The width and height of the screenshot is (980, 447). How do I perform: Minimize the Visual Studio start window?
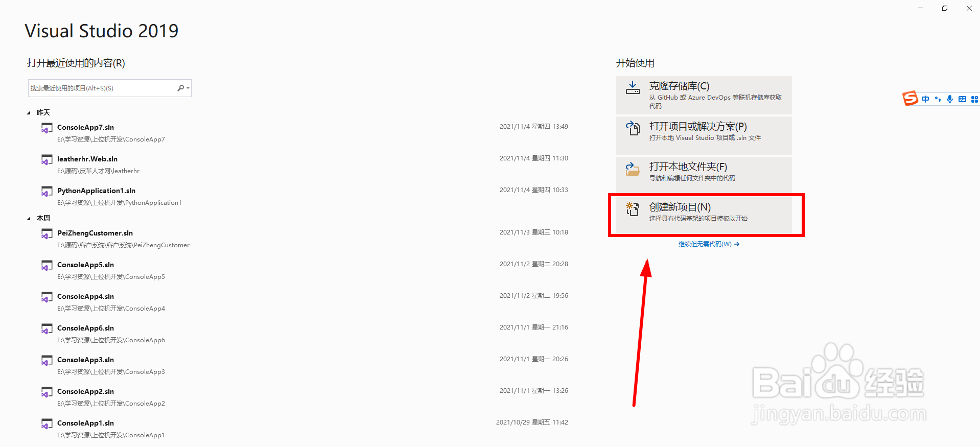[x=920, y=8]
